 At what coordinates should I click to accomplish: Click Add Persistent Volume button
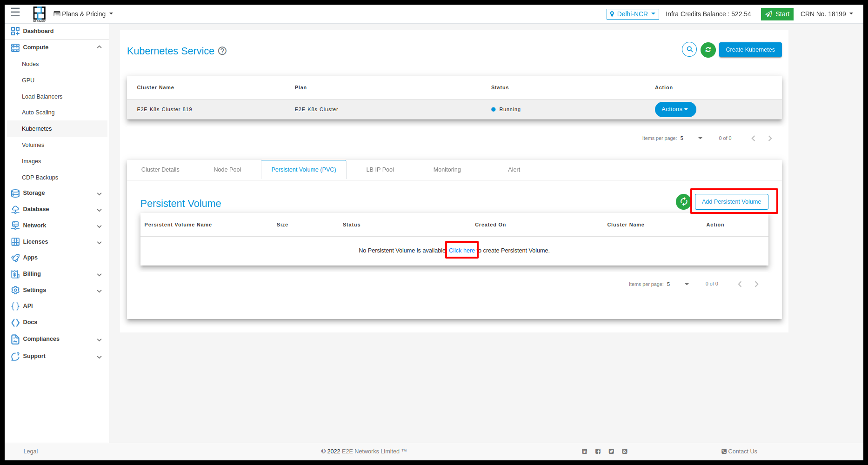click(731, 202)
